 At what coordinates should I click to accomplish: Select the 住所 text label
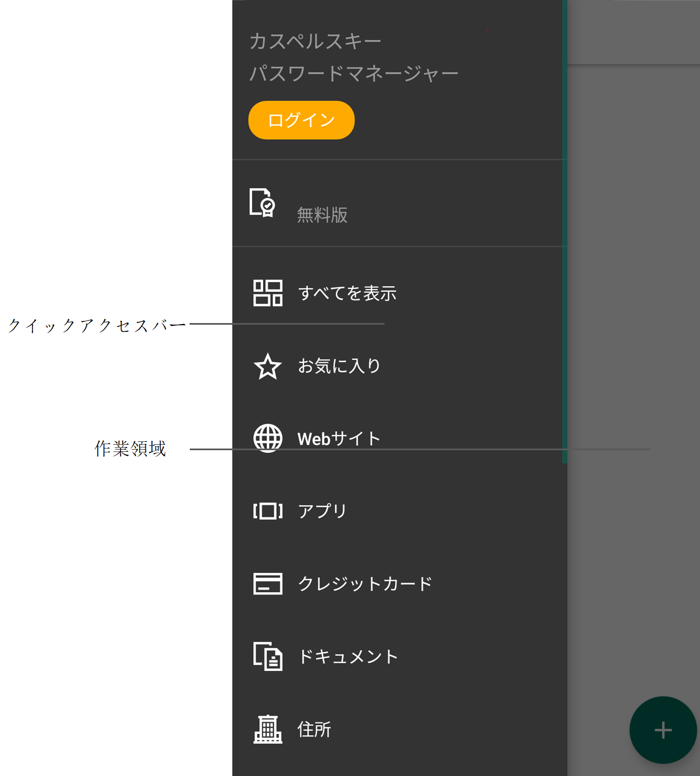(x=314, y=730)
